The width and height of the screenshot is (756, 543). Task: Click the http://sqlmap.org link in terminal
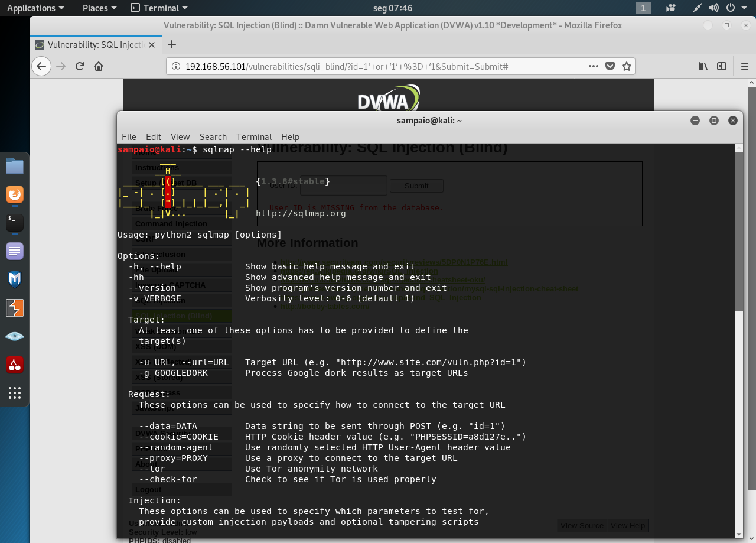(x=301, y=213)
